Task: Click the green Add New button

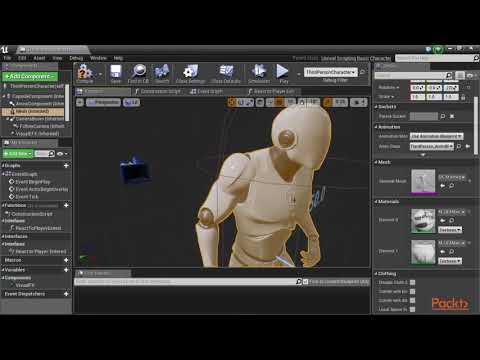Action: click(18, 154)
